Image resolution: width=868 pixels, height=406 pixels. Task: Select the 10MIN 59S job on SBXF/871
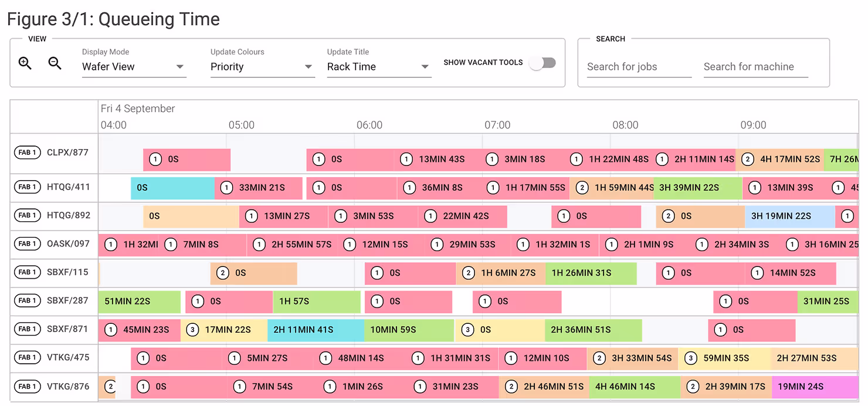tap(409, 330)
